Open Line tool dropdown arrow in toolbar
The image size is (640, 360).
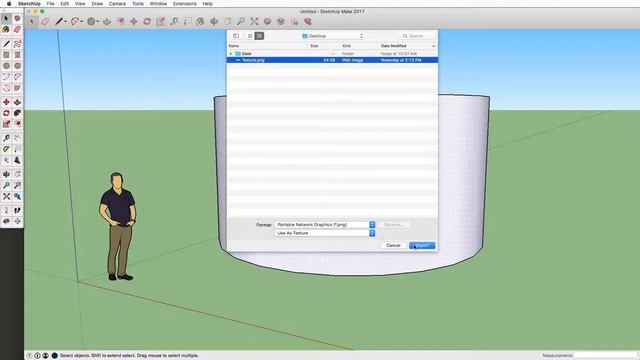(x=66, y=21)
